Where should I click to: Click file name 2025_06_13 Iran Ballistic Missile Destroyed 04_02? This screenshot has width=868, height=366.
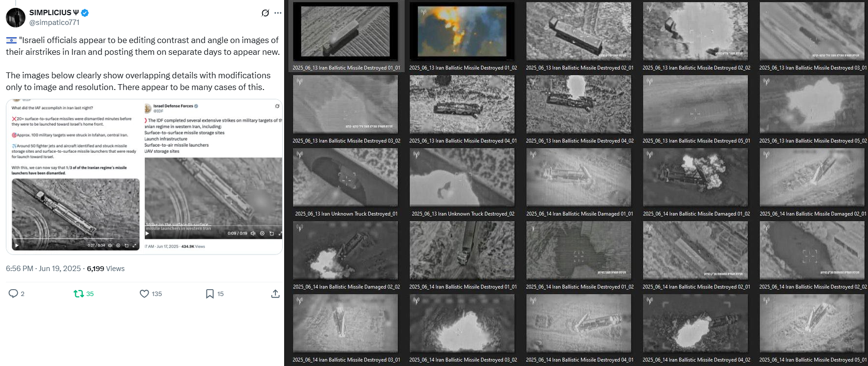(x=579, y=141)
